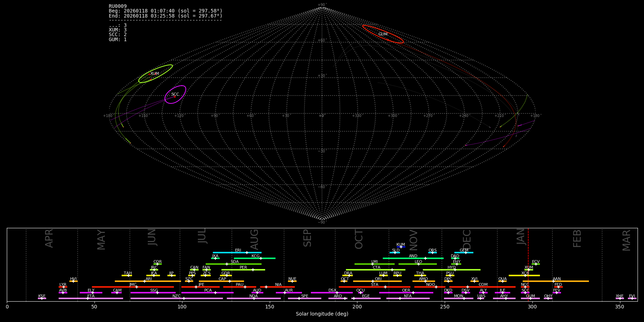This screenshot has height=322, width=644.
Task: Click the PER shower peak marker
Action: point(253,270)
